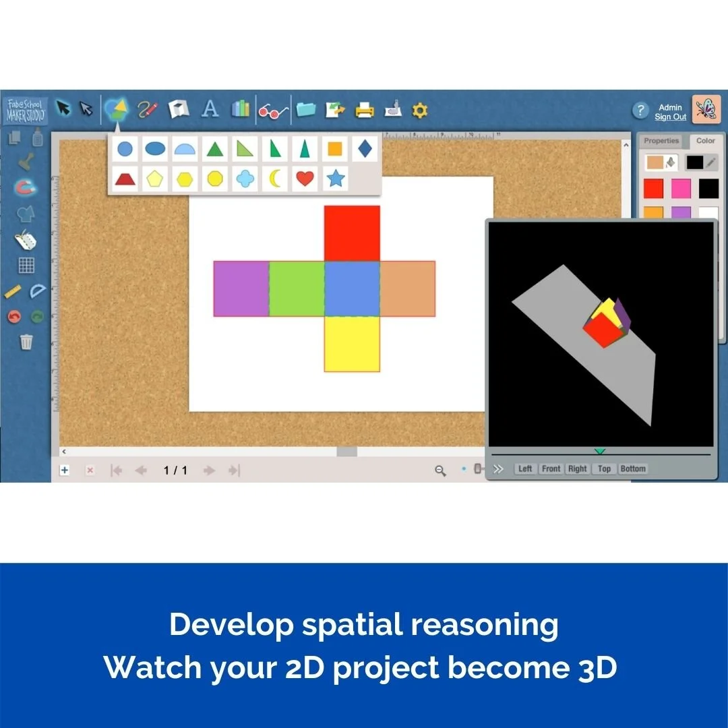Image resolution: width=728 pixels, height=728 pixels.
Task: Choose the black swatch in color grid
Action: pos(709,189)
